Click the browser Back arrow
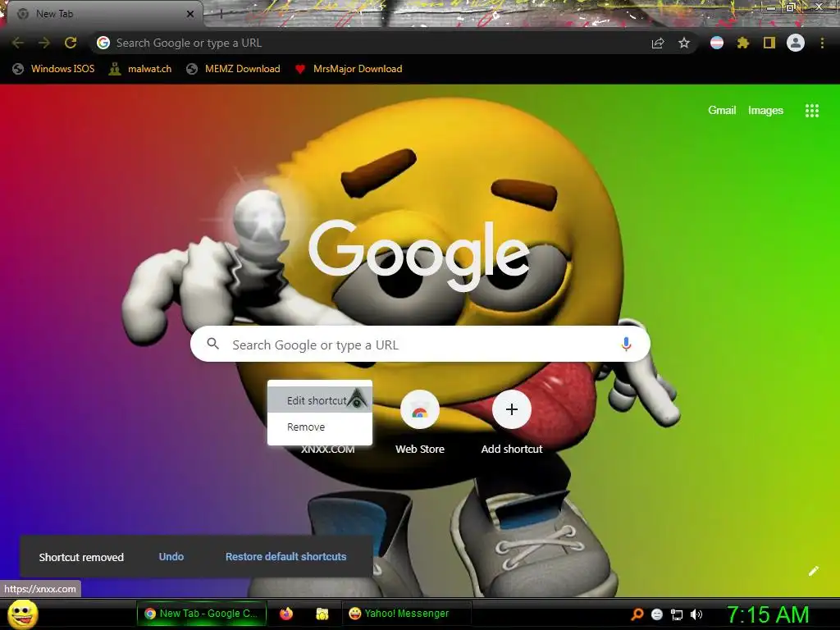The width and height of the screenshot is (840, 630). (18, 43)
